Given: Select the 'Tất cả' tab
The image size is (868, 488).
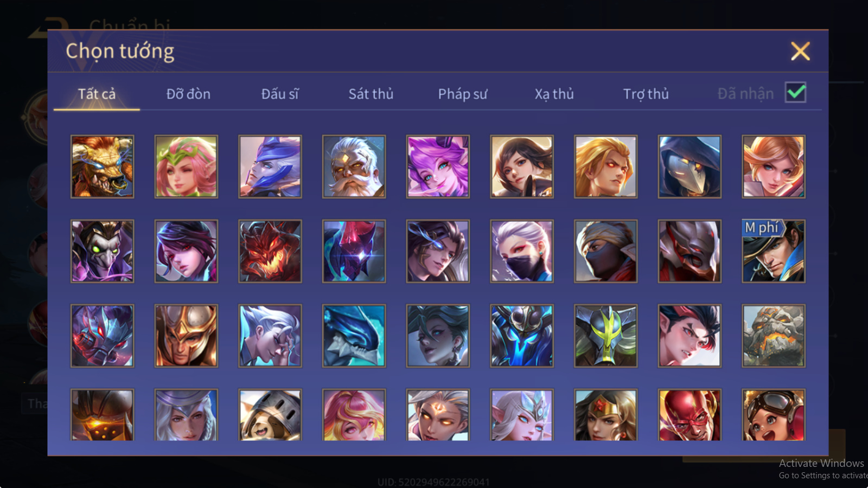Looking at the screenshot, I should [97, 94].
